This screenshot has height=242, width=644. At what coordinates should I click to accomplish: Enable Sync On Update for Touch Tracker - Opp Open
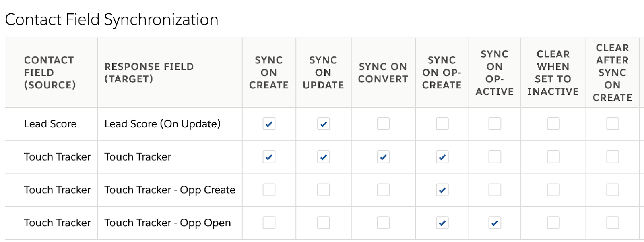coord(323,223)
